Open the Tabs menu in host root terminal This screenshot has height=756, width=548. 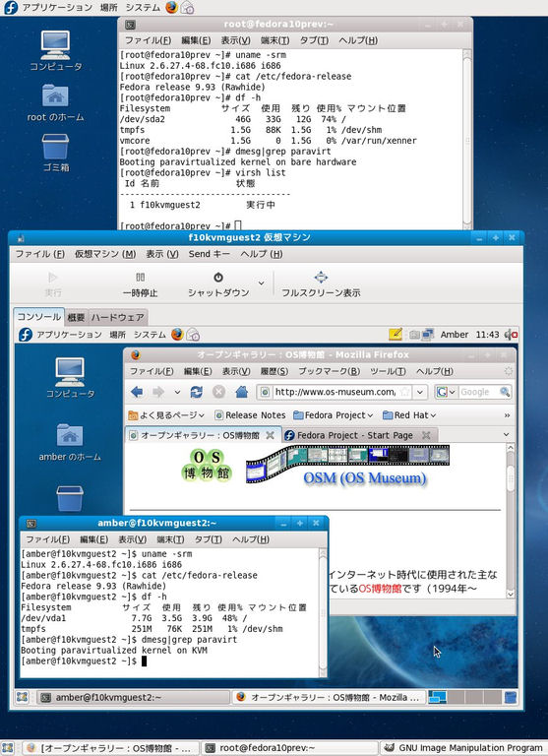click(314, 40)
